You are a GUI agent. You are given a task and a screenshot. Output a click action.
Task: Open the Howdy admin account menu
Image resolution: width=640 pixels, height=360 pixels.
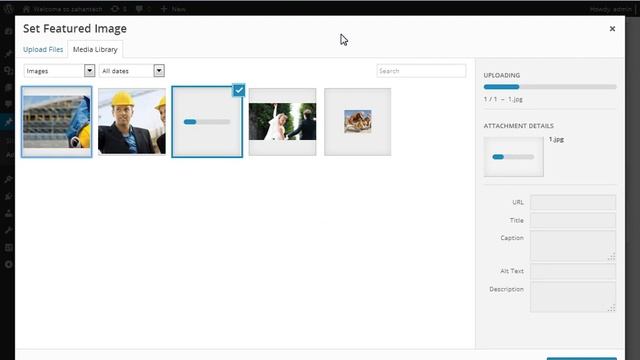coord(611,9)
